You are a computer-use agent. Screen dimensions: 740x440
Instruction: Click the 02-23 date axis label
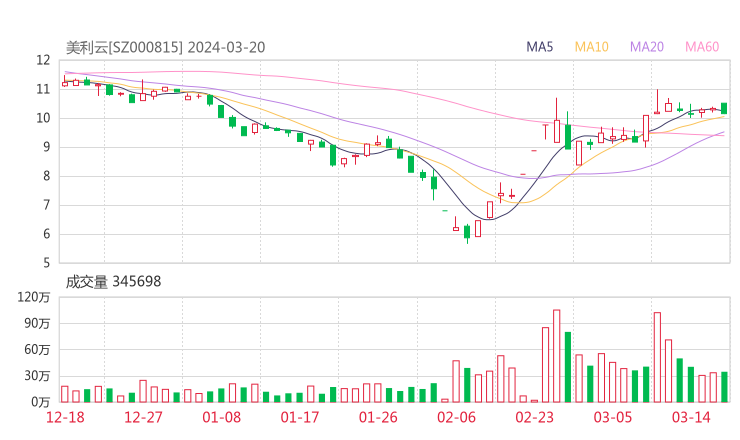[534, 417]
